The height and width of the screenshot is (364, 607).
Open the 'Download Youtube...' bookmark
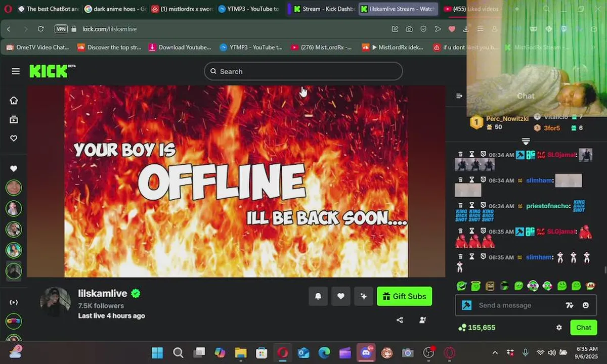point(180,47)
